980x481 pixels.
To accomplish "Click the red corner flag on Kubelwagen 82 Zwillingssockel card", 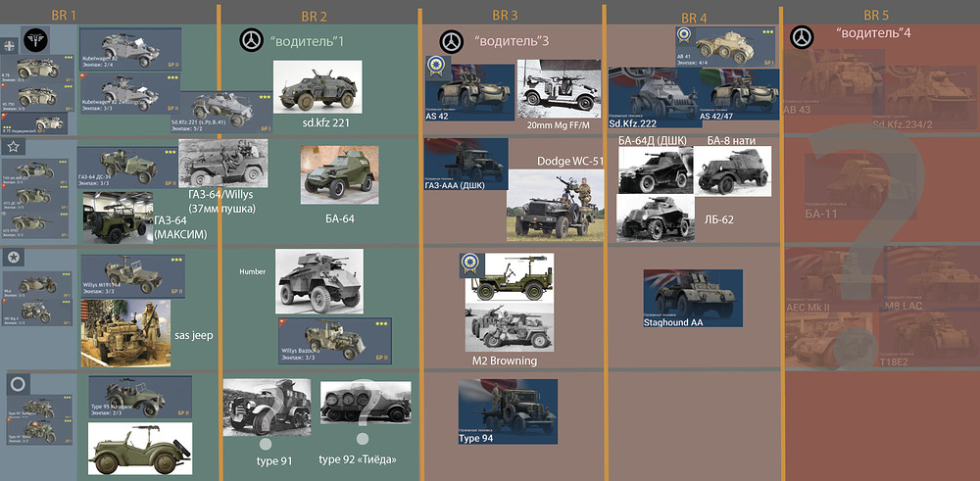I will tap(83, 76).
